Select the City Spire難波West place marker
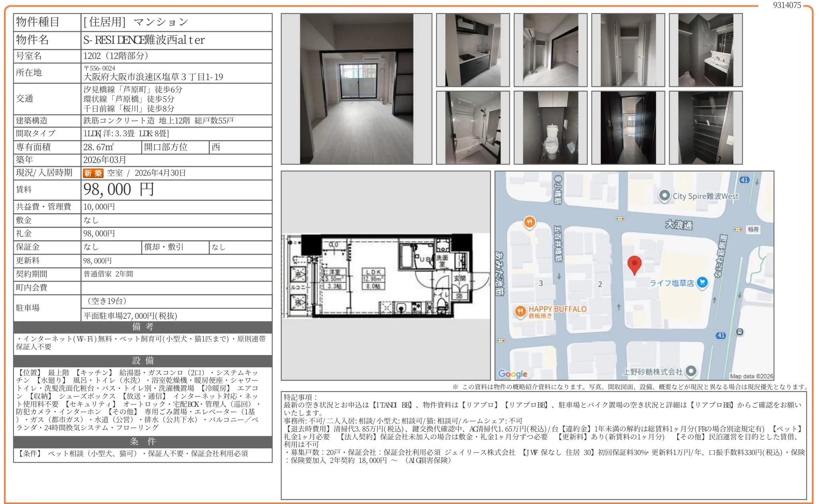 664,196
